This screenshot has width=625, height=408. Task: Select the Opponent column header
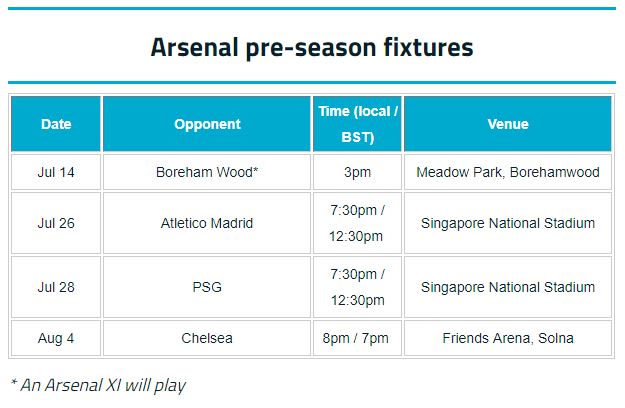pos(207,124)
